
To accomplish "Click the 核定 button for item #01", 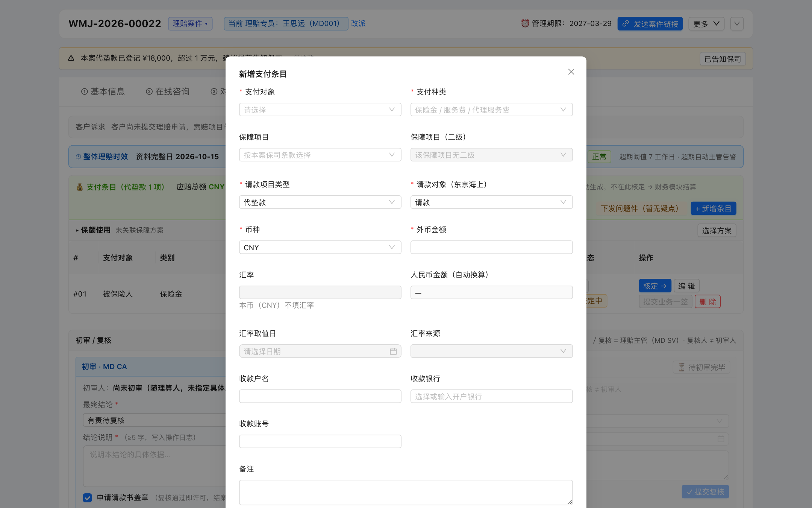I will click(x=655, y=286).
